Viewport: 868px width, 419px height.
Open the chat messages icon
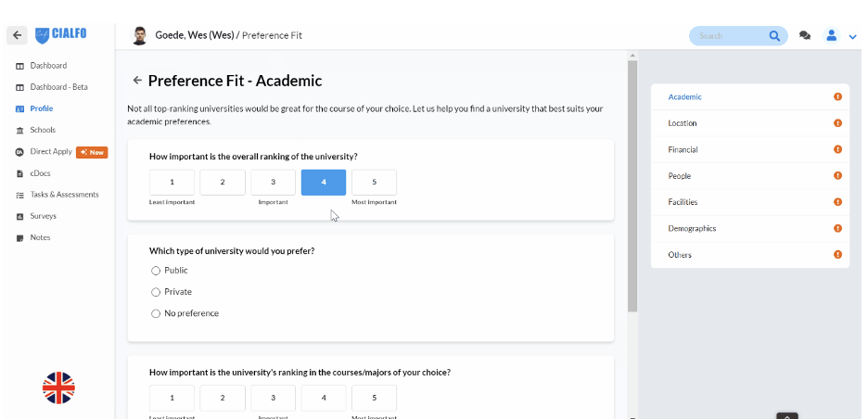805,36
